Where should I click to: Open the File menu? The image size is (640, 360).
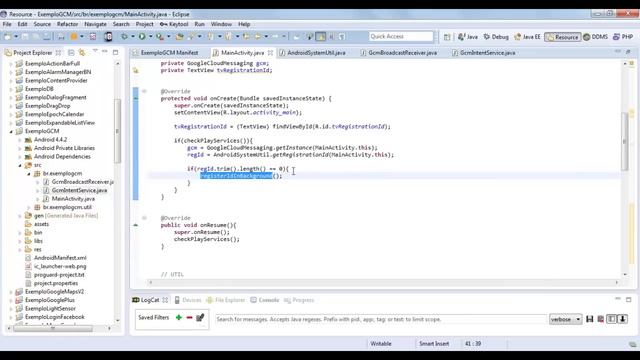7,24
